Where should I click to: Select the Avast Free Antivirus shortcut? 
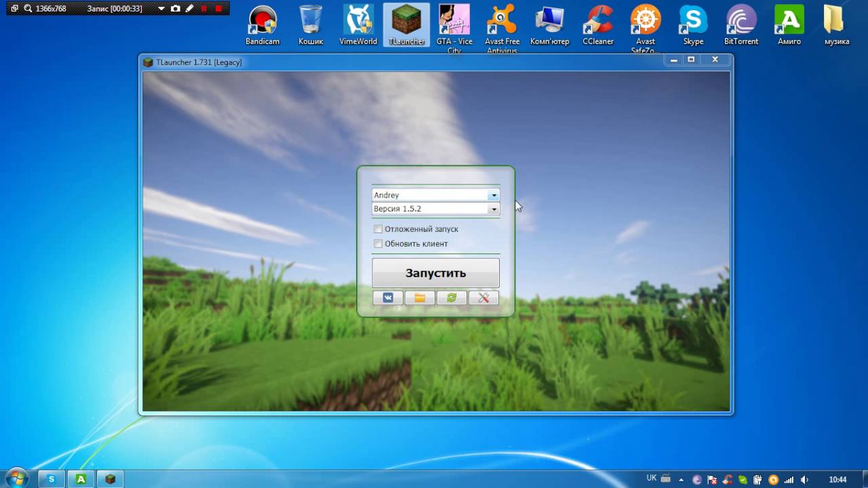point(502,28)
